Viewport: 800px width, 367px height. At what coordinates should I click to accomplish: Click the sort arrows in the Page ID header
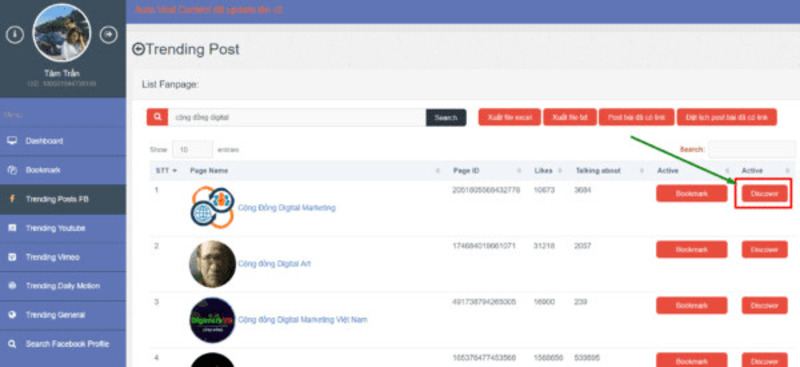[x=519, y=170]
